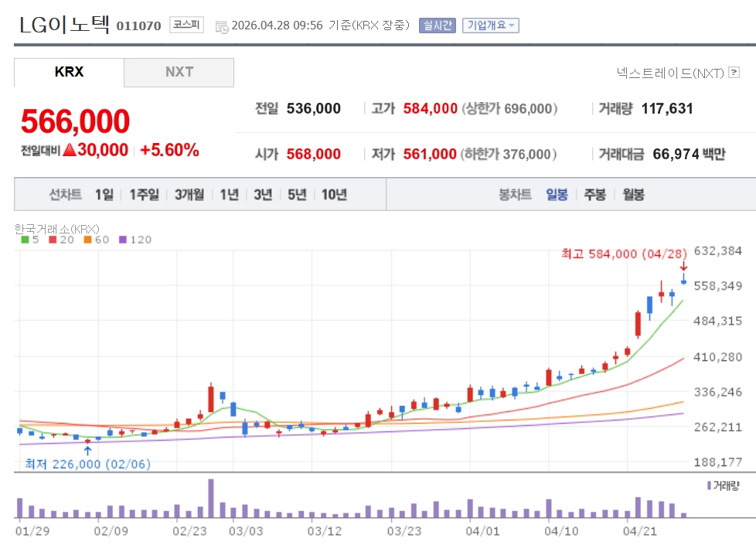The width and height of the screenshot is (756, 545).
Task: Select the KRX tab
Action: [69, 72]
